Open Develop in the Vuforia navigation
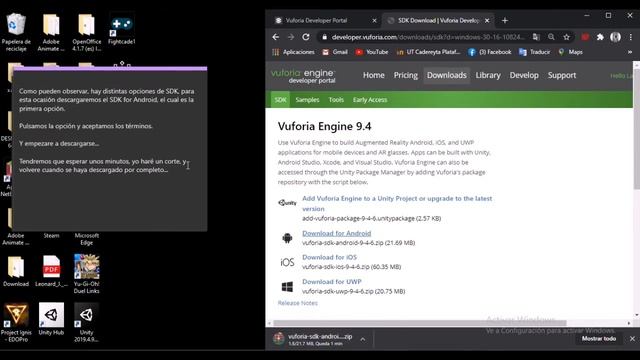The height and width of the screenshot is (360, 640). tap(524, 75)
